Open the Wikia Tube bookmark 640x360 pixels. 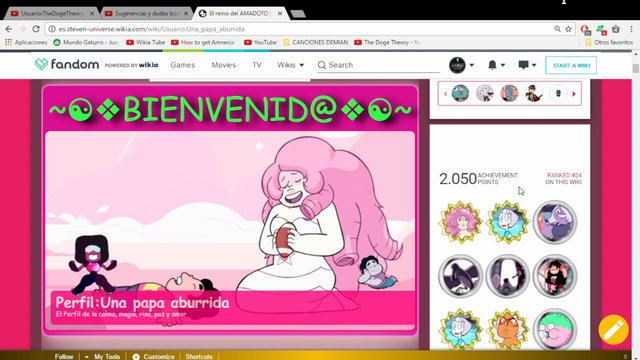click(x=146, y=42)
